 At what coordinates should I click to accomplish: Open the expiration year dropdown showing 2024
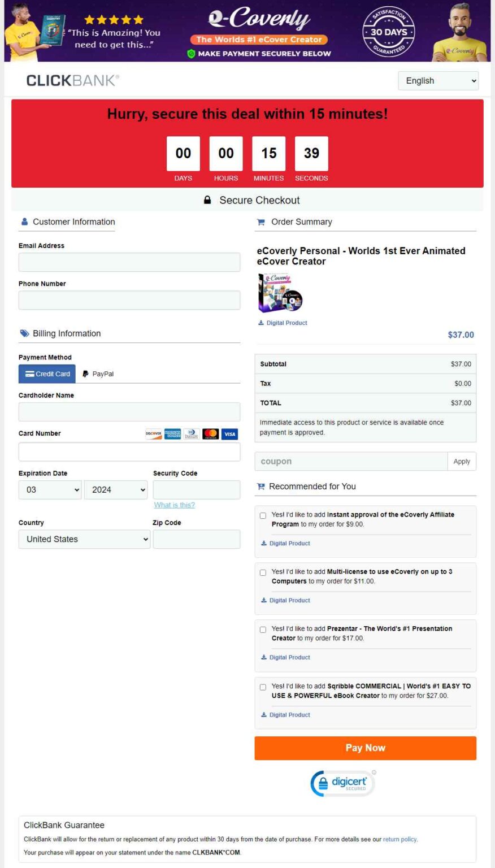click(x=116, y=490)
